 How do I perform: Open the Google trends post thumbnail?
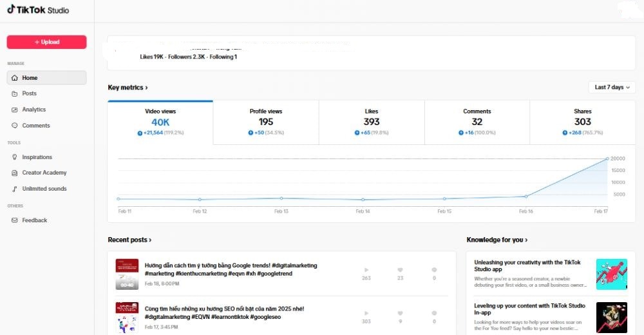point(127,274)
